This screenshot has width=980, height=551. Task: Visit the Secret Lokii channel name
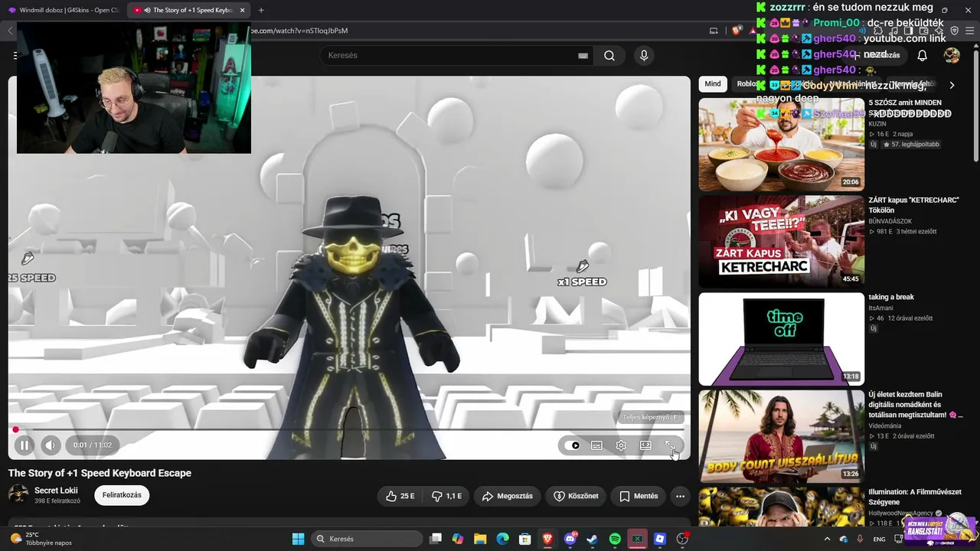(x=56, y=491)
